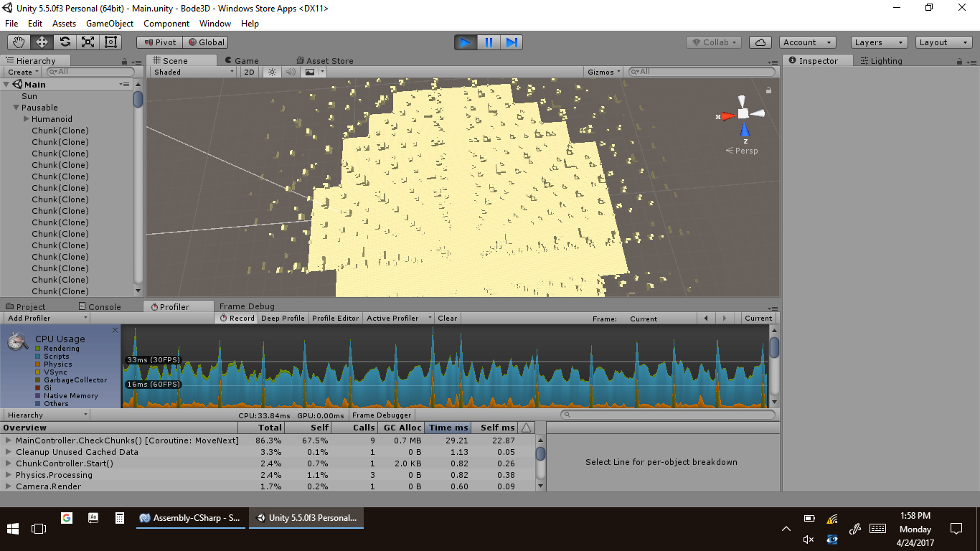Screen dimensions: 980x551
Task: Click the Deep Profile button
Action: (x=283, y=318)
